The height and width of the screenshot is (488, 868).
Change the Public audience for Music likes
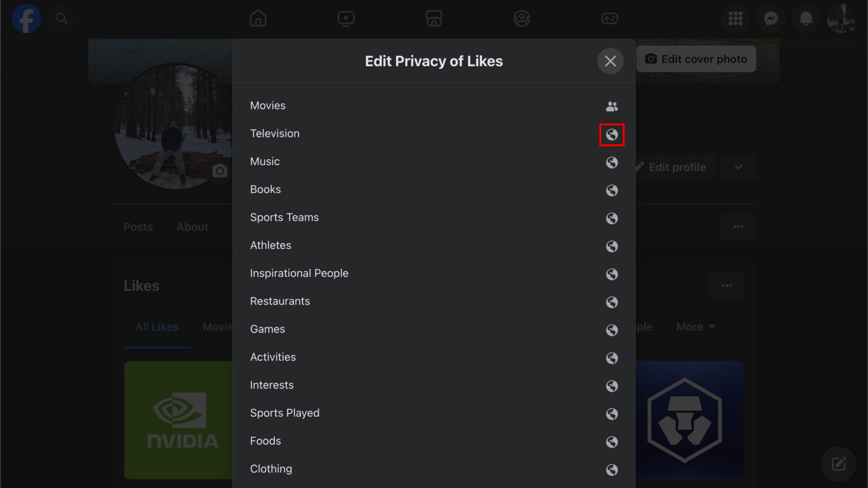[x=612, y=163]
